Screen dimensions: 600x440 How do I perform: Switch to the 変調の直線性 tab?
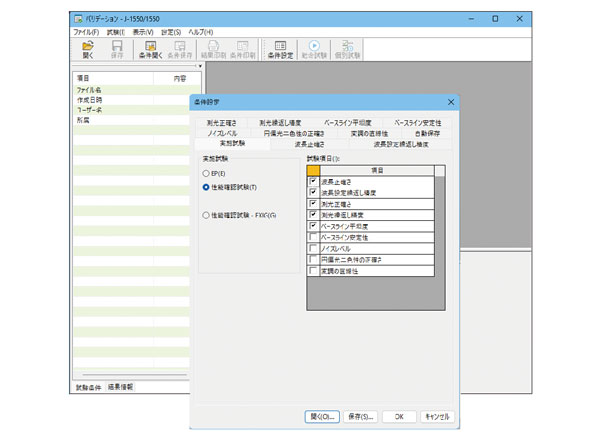tap(369, 134)
